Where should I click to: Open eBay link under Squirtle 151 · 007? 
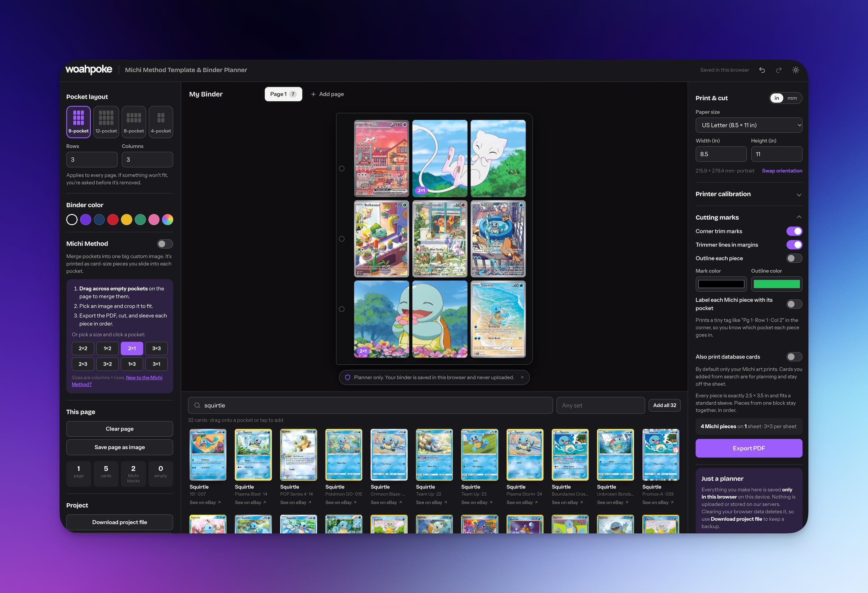tap(205, 503)
